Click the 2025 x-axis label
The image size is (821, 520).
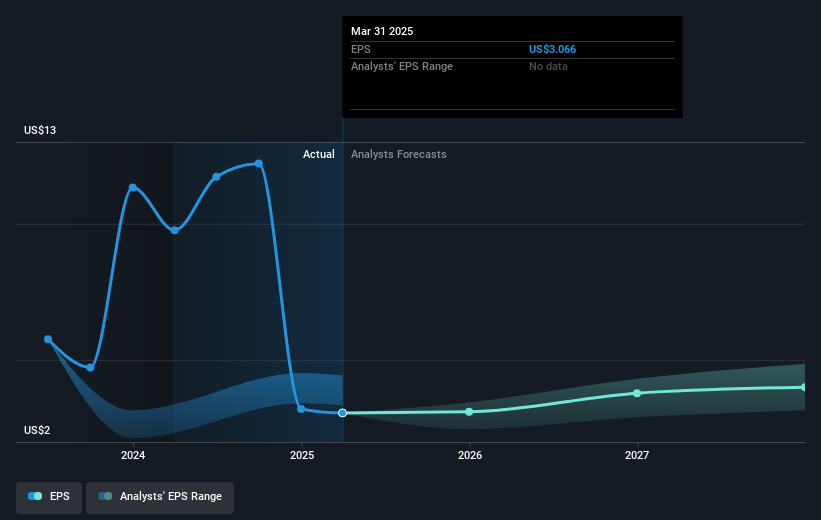[302, 455]
